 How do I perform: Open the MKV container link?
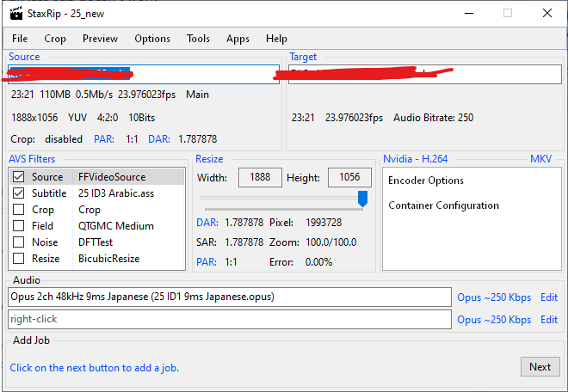click(540, 159)
